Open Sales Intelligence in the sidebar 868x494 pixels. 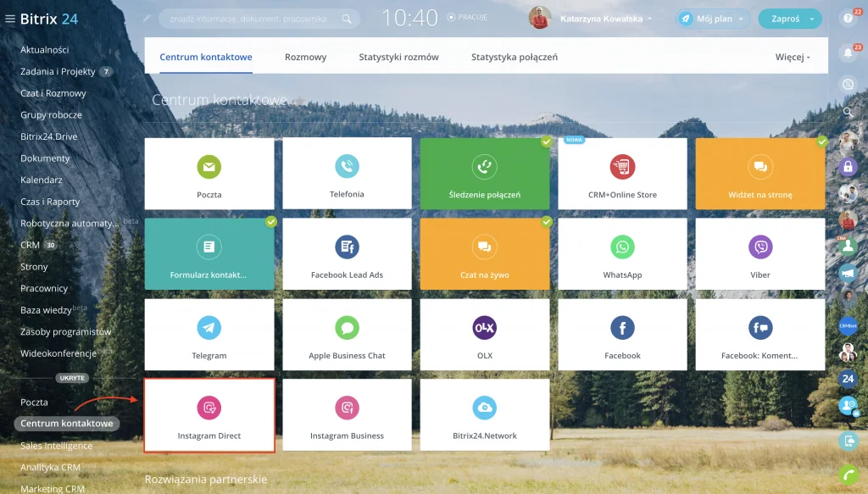point(57,446)
